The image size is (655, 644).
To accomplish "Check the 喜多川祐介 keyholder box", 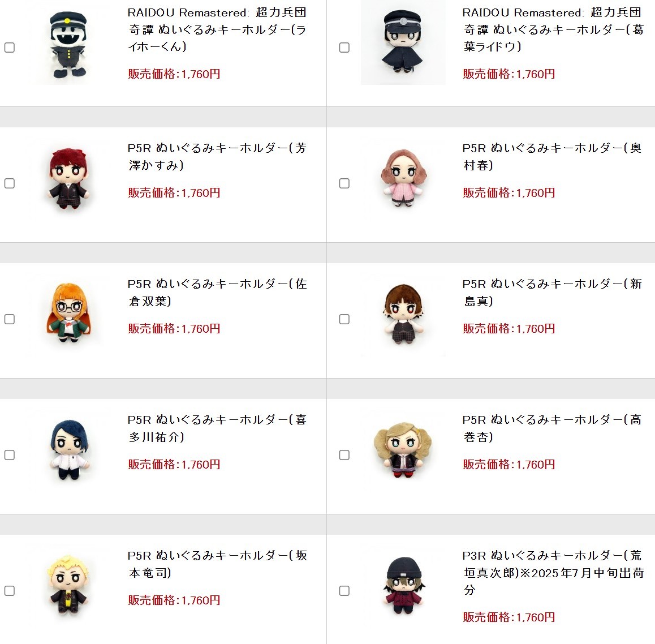I will [10, 455].
